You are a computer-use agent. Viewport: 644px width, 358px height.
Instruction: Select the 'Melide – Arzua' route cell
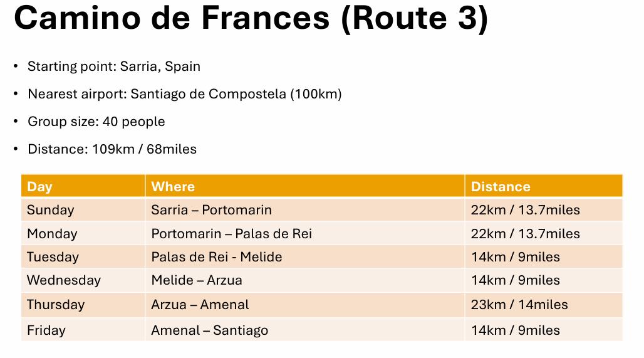click(196, 280)
